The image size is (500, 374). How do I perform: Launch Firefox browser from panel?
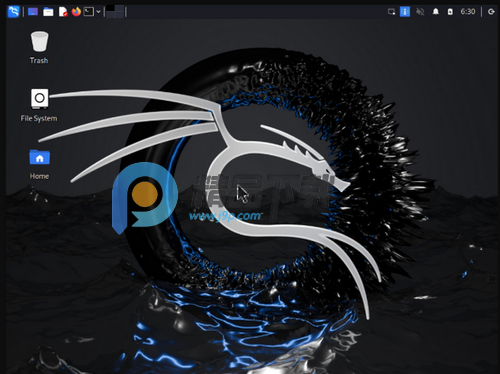(76, 12)
